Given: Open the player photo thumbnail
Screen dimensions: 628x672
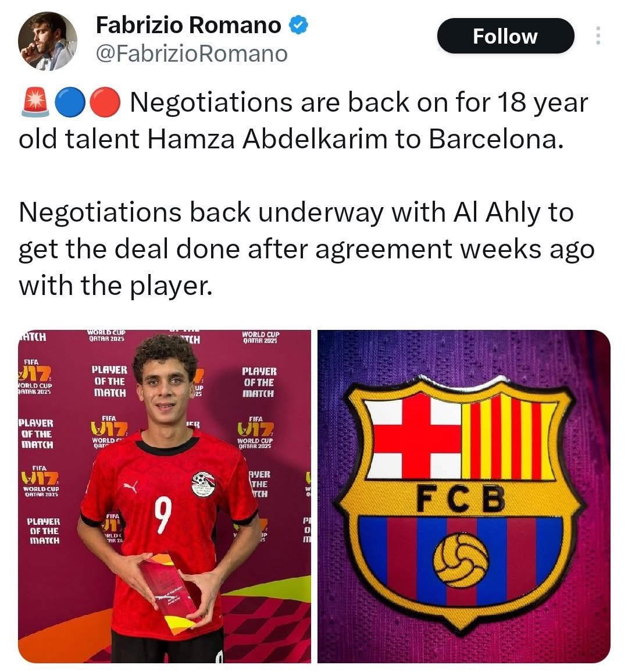Looking at the screenshot, I should [165, 496].
